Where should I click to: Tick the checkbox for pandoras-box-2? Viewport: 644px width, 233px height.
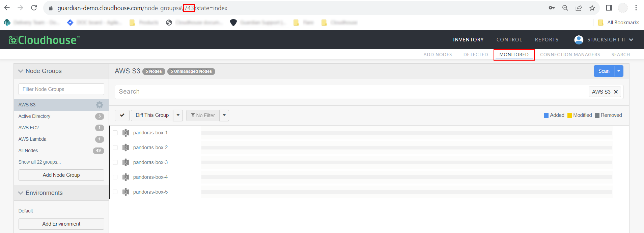(115, 147)
